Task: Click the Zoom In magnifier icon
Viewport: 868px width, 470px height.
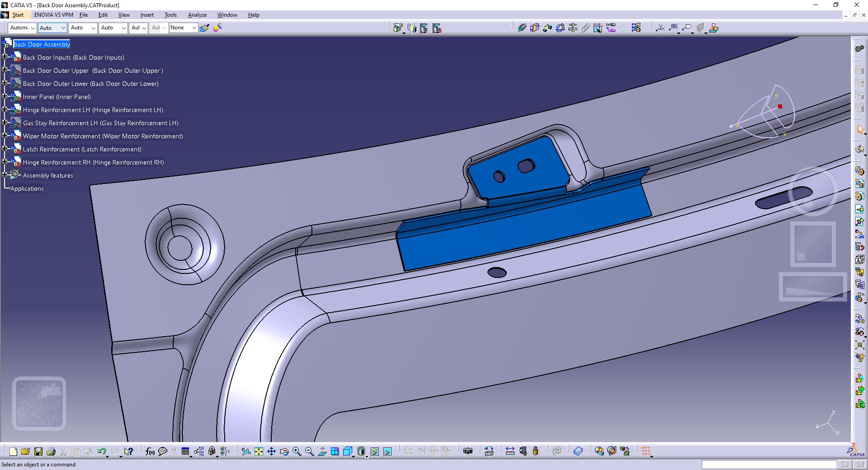Action: [297, 451]
